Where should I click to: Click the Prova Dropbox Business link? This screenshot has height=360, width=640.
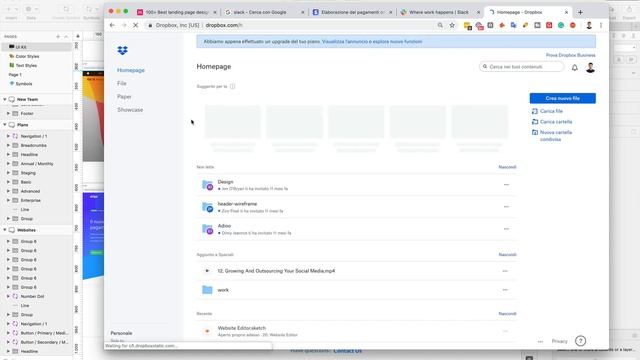tap(571, 55)
